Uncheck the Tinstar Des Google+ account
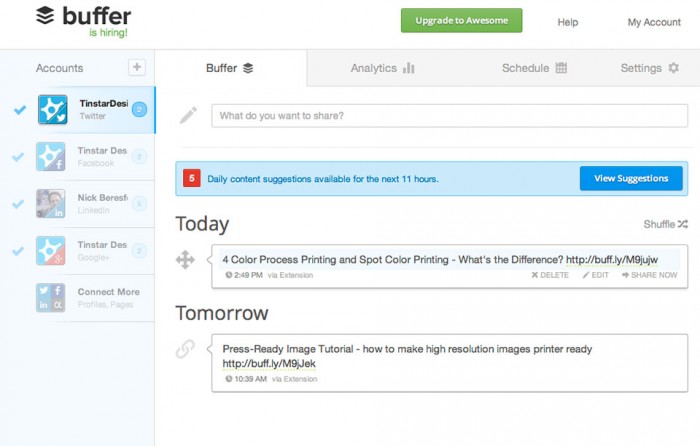 tap(18, 251)
